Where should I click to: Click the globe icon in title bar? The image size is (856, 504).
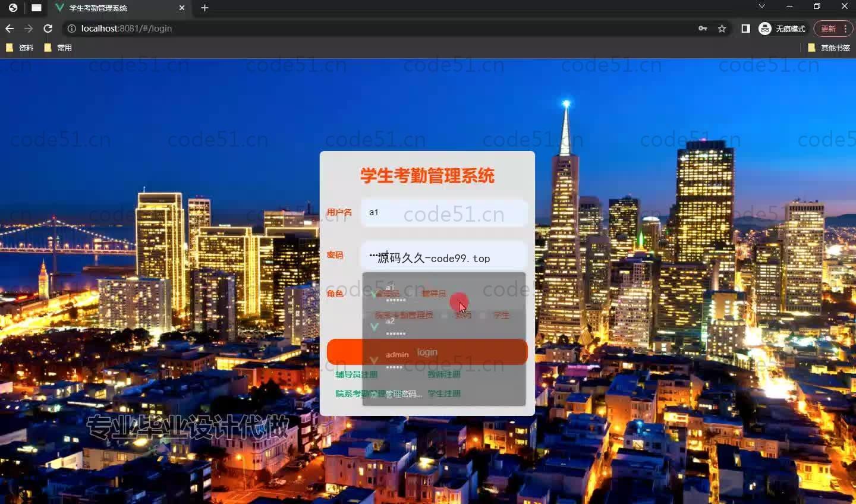[13, 8]
